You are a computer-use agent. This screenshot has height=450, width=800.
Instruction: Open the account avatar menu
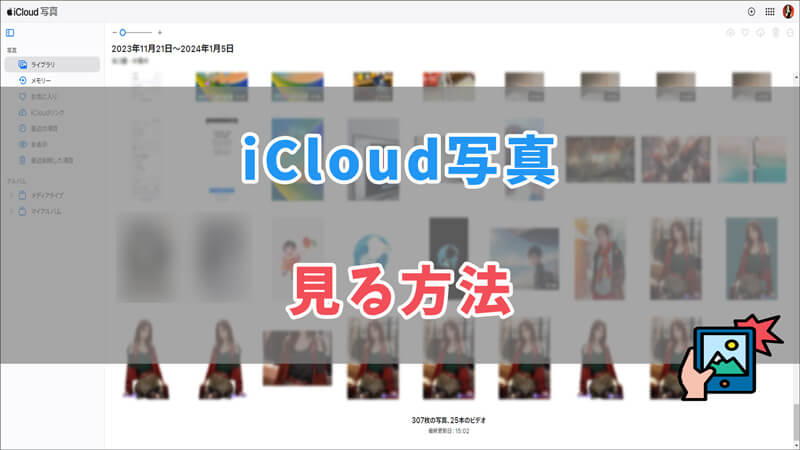788,12
